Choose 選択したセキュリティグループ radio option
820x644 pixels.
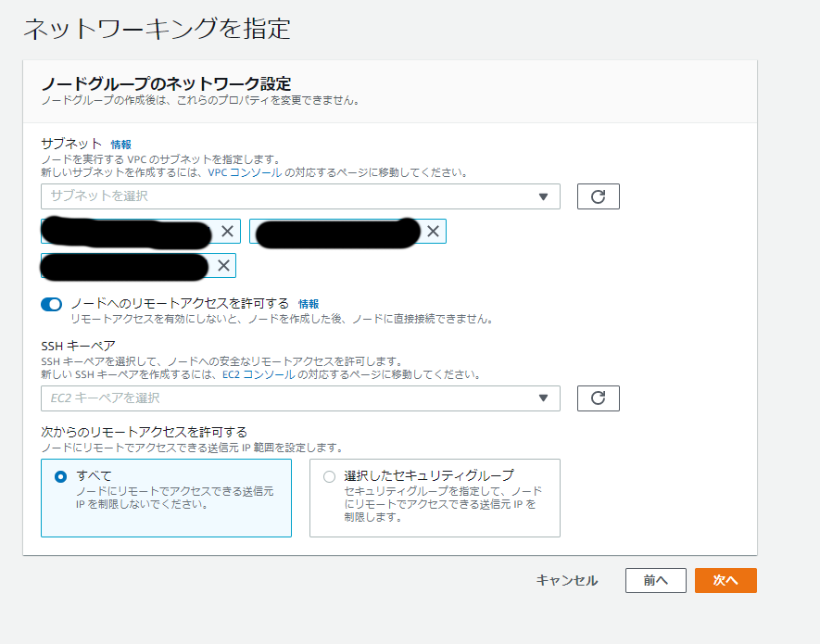coord(329,476)
